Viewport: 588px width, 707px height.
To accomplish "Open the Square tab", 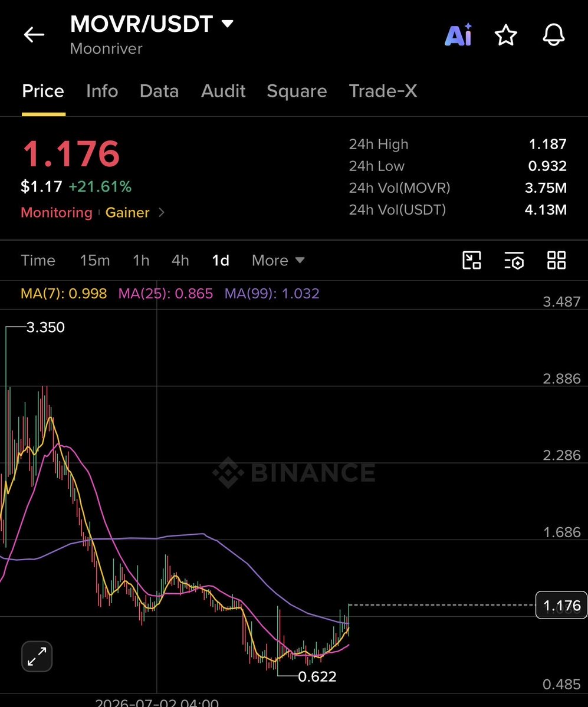I will click(x=297, y=91).
